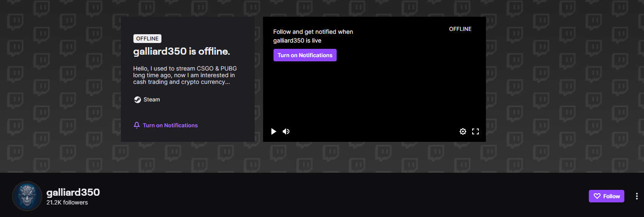
Task: Open the Steam link in the offline panel
Action: [147, 100]
